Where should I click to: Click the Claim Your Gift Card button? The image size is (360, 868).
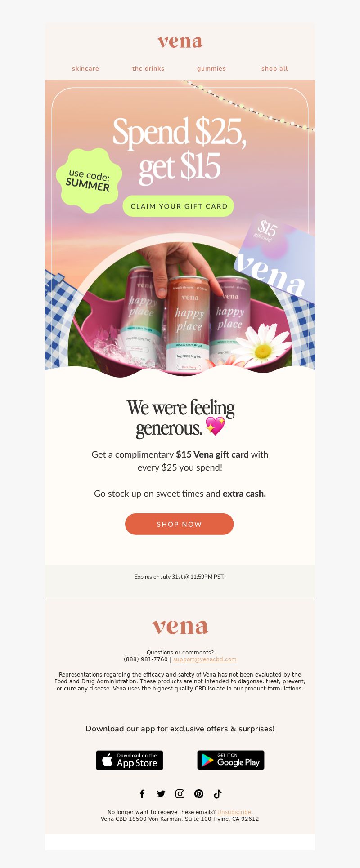click(x=179, y=206)
